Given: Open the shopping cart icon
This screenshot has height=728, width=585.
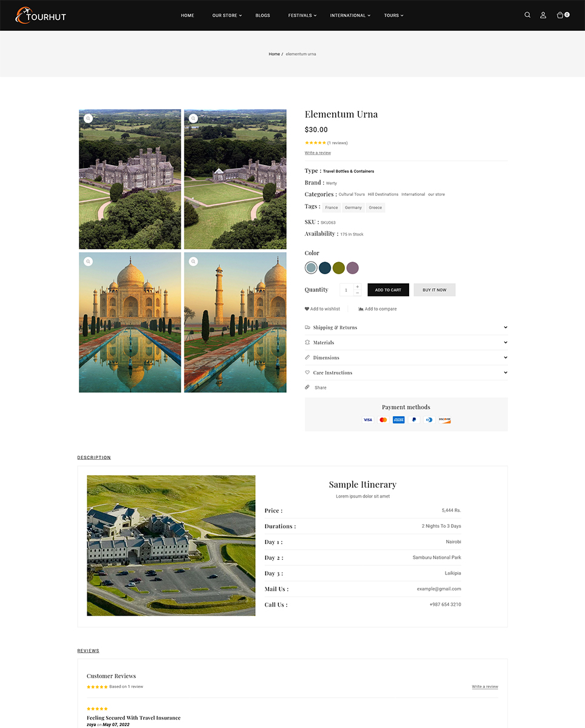Looking at the screenshot, I should tap(561, 15).
